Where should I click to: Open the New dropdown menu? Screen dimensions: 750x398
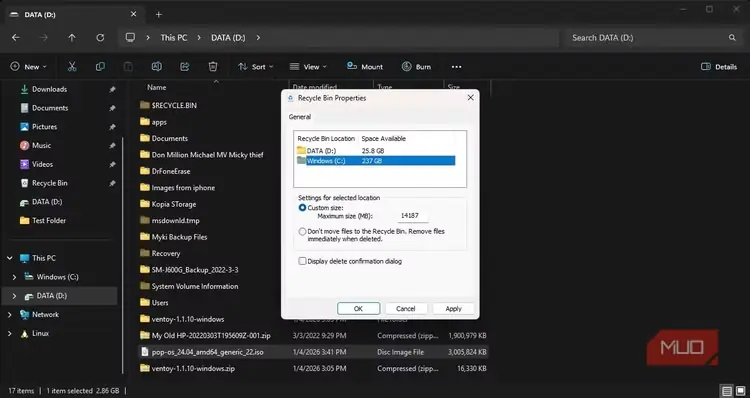[29, 67]
